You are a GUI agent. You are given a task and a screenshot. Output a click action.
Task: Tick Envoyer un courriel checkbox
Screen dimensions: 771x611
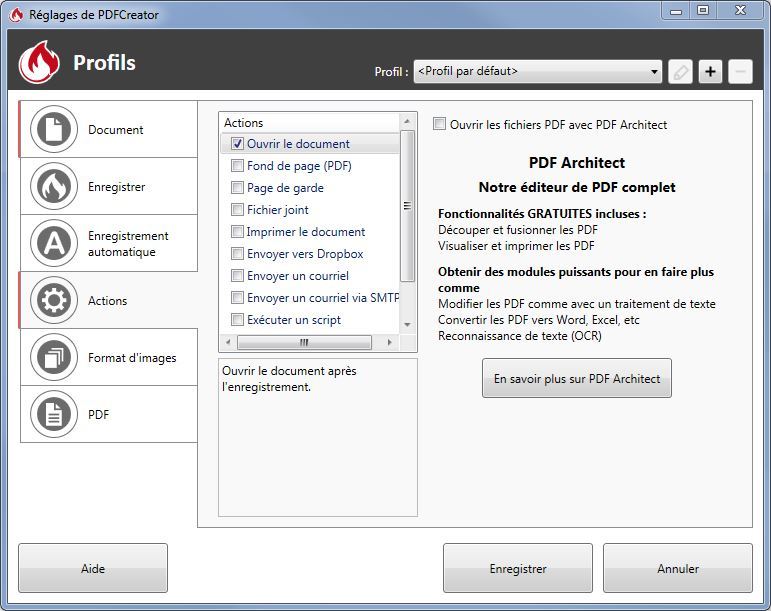pyautogui.click(x=237, y=275)
